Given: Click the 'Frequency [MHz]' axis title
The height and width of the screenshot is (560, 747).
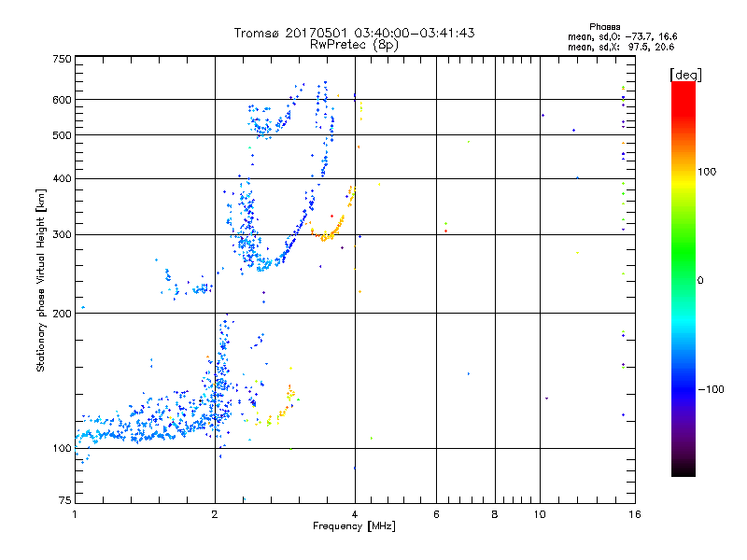Looking at the screenshot, I should 354,526.
